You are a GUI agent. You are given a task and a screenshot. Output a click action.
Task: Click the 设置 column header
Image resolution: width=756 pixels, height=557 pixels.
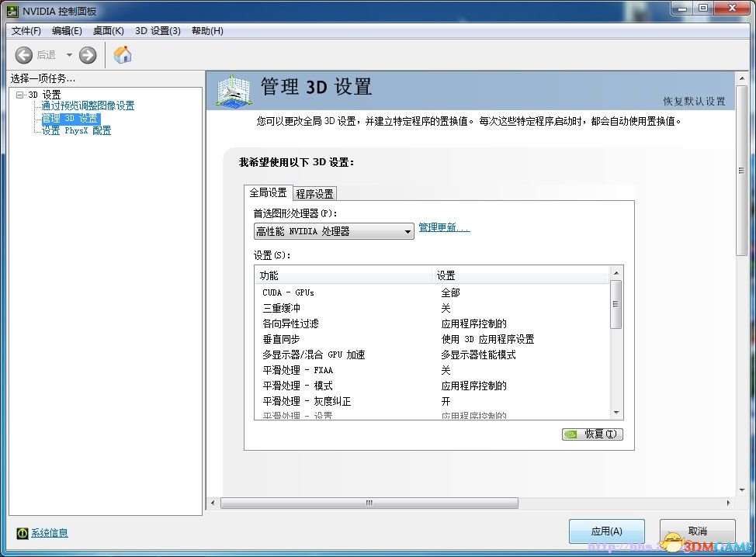pyautogui.click(x=521, y=275)
